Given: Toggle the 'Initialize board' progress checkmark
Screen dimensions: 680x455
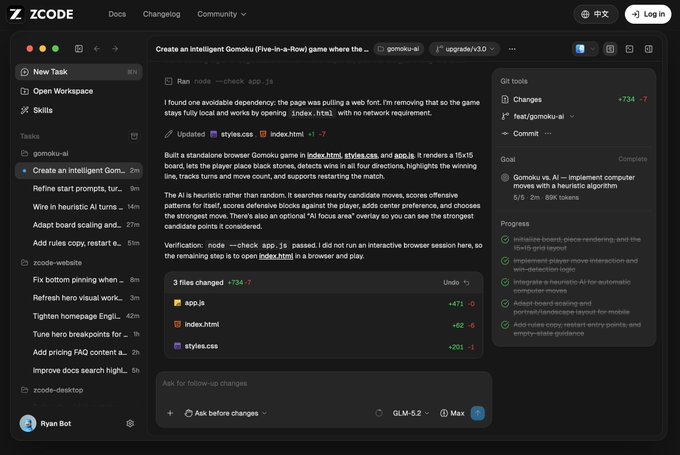Looking at the screenshot, I should (505, 239).
